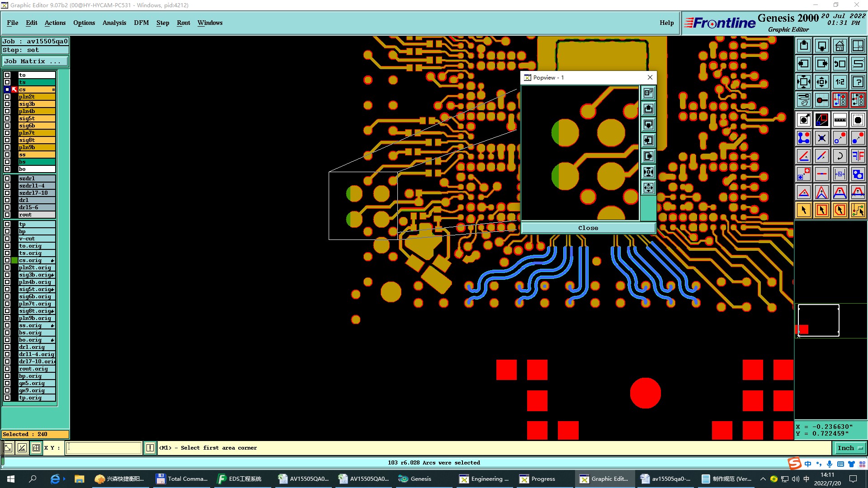Enable the rout.orig layer checkbox
868x488 pixels.
point(7,369)
